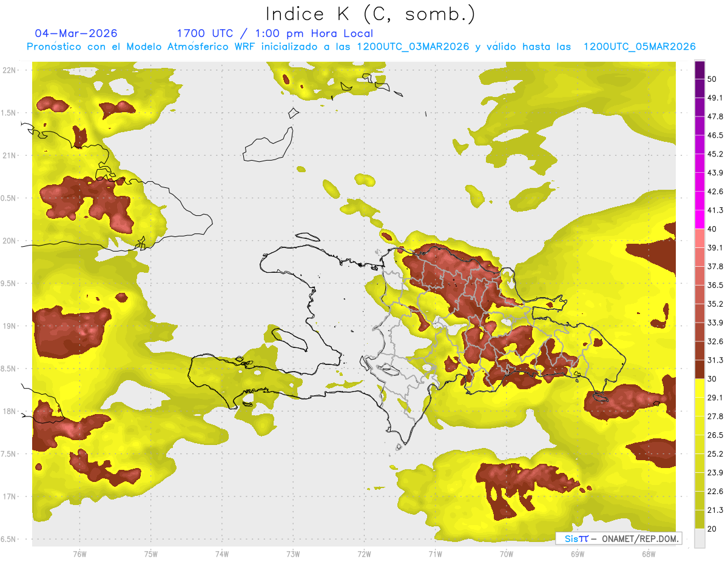Click the latitude label '18N'

tap(10, 411)
